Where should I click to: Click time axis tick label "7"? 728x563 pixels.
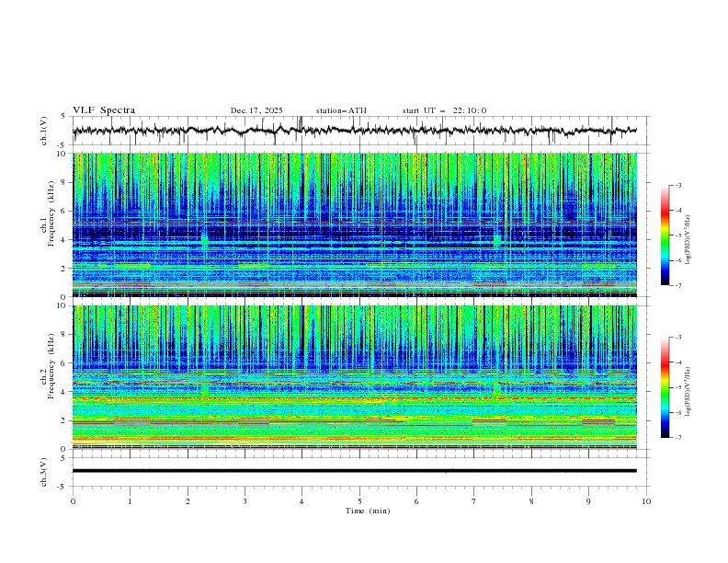(x=473, y=501)
